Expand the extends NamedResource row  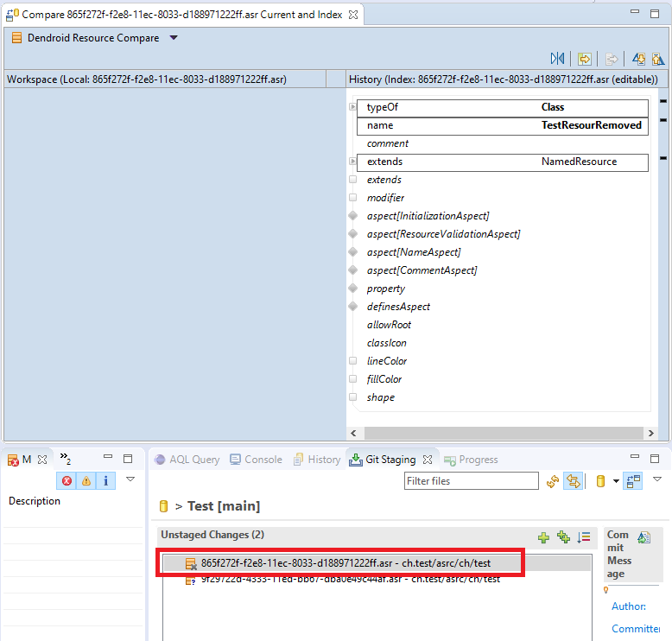pos(352,162)
